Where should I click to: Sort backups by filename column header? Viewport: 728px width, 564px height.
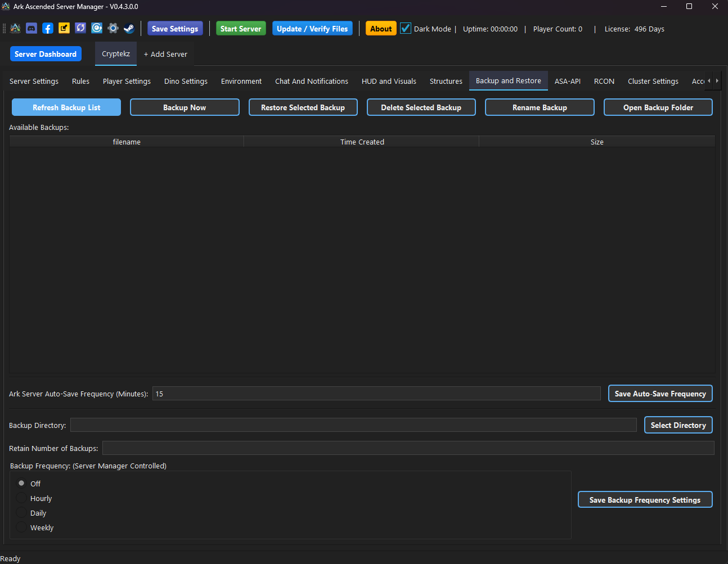pyautogui.click(x=127, y=142)
